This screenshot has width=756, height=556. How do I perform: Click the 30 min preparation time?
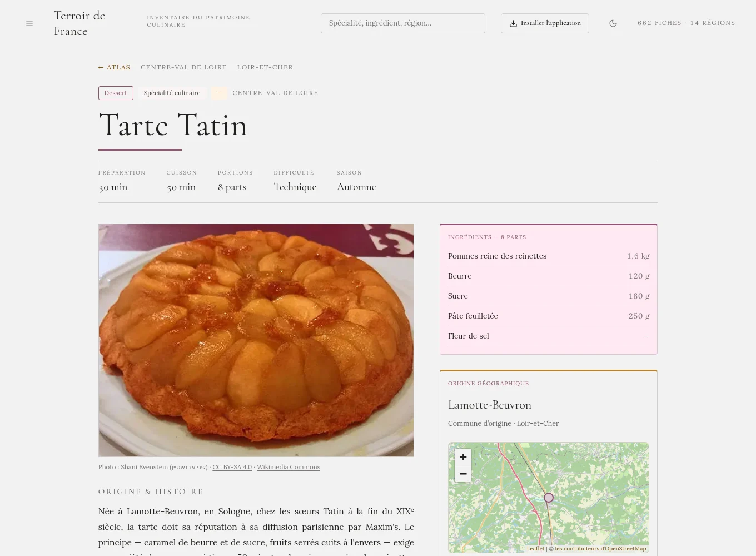pyautogui.click(x=113, y=187)
